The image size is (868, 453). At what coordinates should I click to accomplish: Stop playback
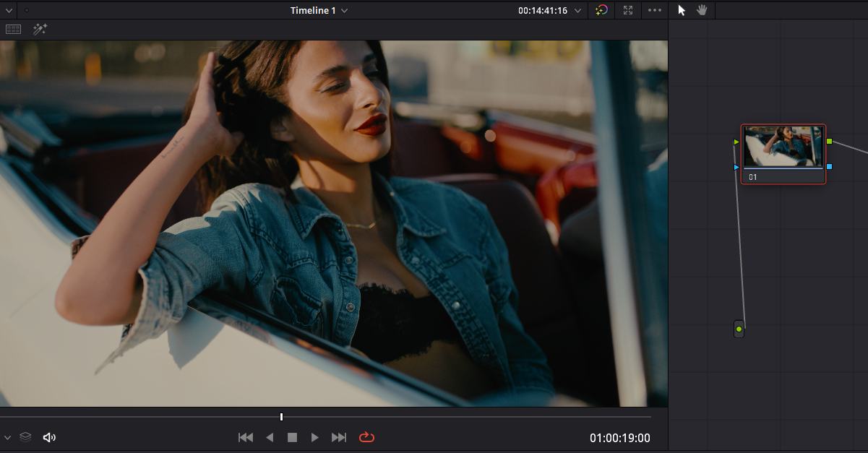pos(292,437)
